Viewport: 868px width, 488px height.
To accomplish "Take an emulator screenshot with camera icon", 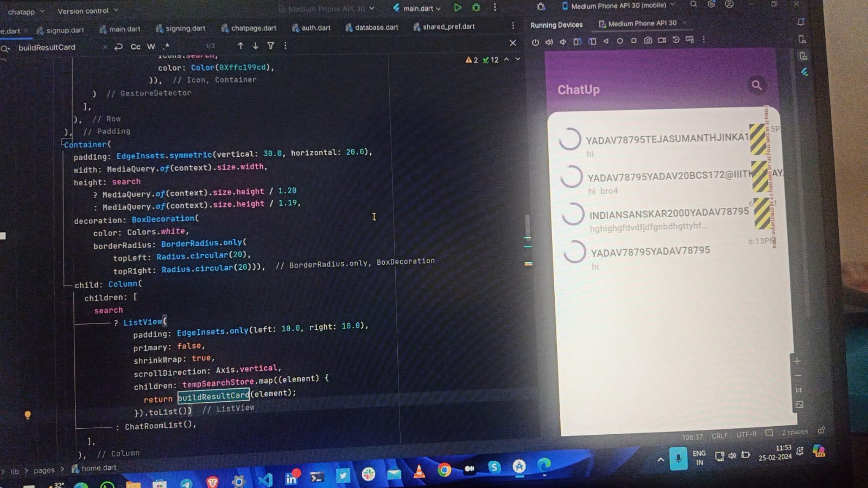I will click(x=648, y=41).
